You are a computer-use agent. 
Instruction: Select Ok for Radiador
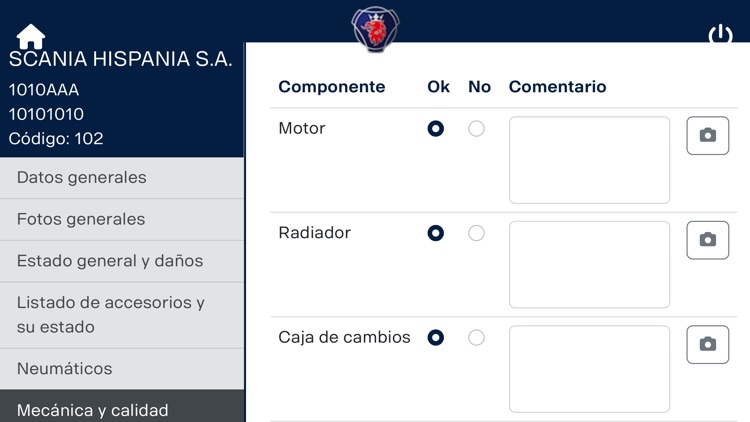click(x=436, y=233)
